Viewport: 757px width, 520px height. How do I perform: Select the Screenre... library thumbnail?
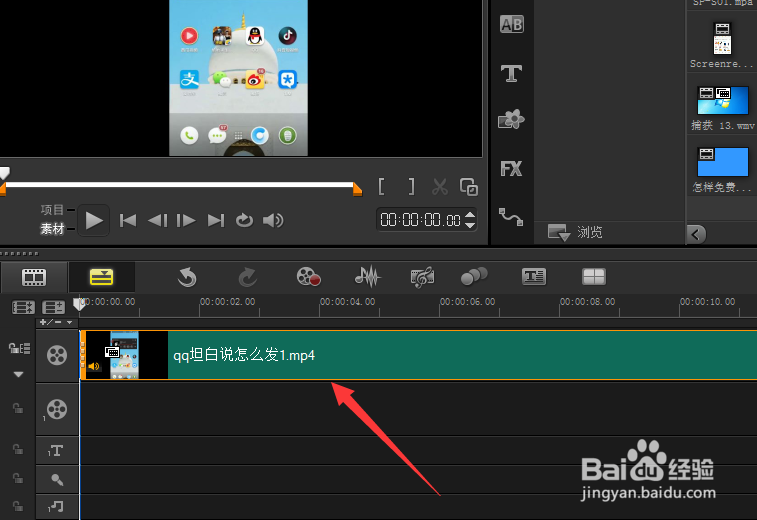[722, 39]
